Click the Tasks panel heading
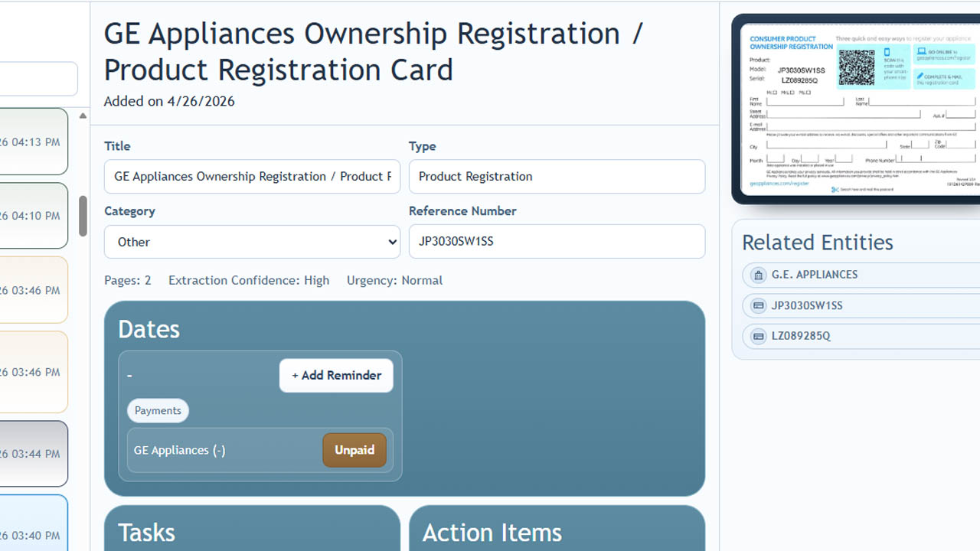This screenshot has width=980, height=551. pyautogui.click(x=146, y=533)
